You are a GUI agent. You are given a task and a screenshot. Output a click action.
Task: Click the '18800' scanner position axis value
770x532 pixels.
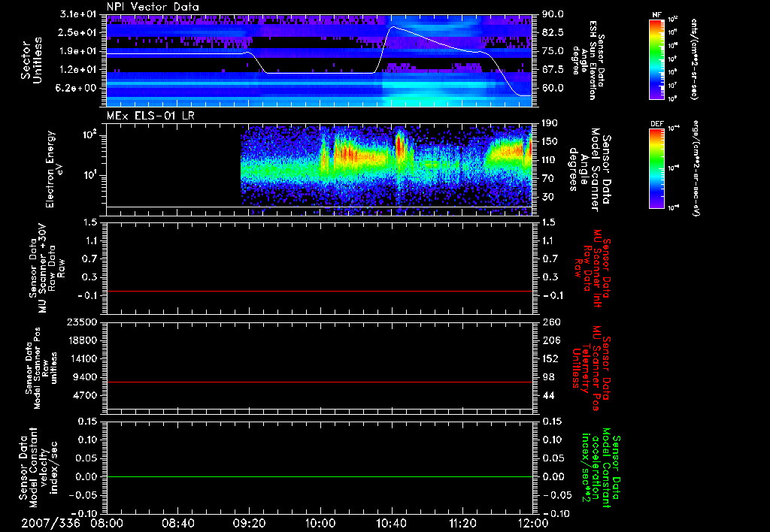(83, 340)
